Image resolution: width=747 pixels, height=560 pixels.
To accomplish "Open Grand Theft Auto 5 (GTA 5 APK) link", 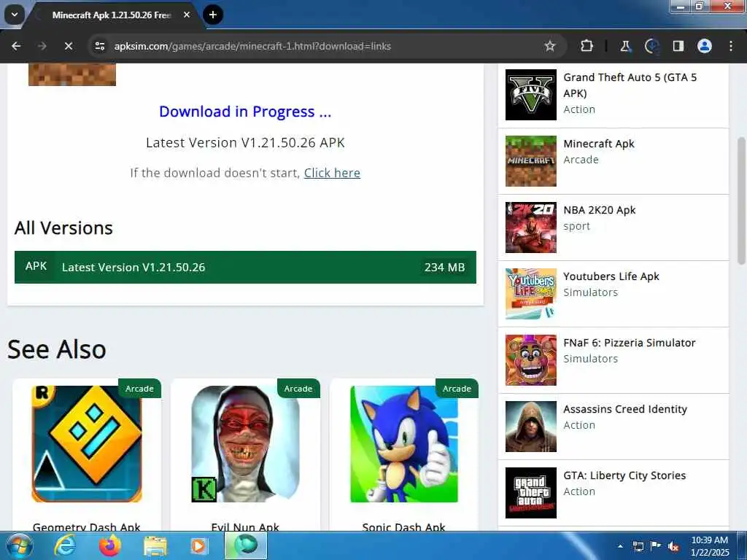I will pyautogui.click(x=630, y=85).
